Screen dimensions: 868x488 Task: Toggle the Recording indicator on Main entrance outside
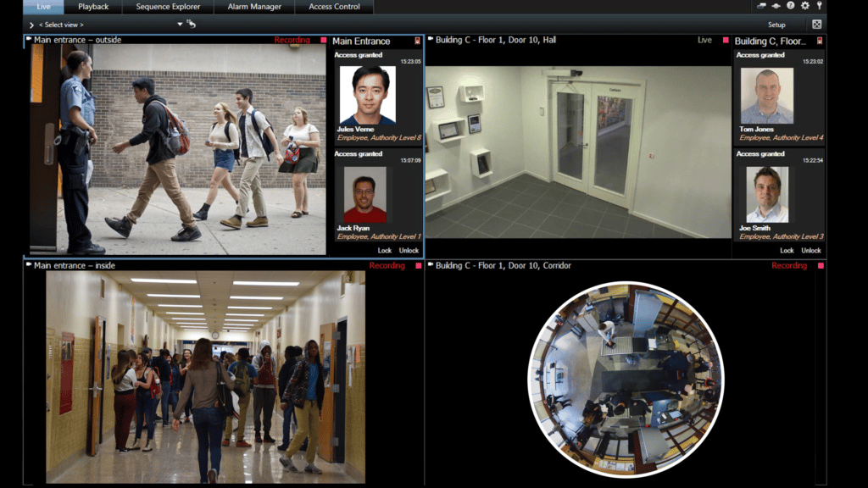(x=322, y=39)
